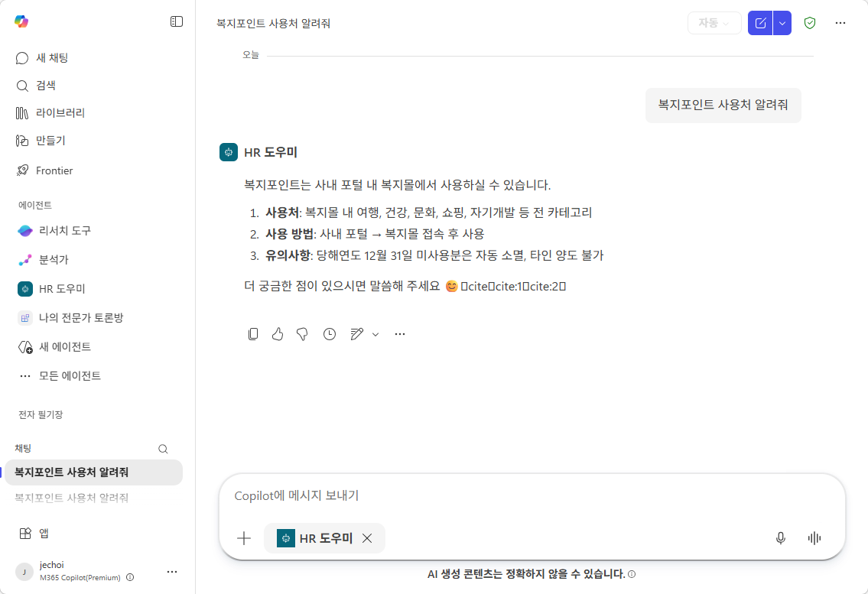Click the info icon next to M365 Copilot(Premium)
868x594 pixels.
coord(130,577)
